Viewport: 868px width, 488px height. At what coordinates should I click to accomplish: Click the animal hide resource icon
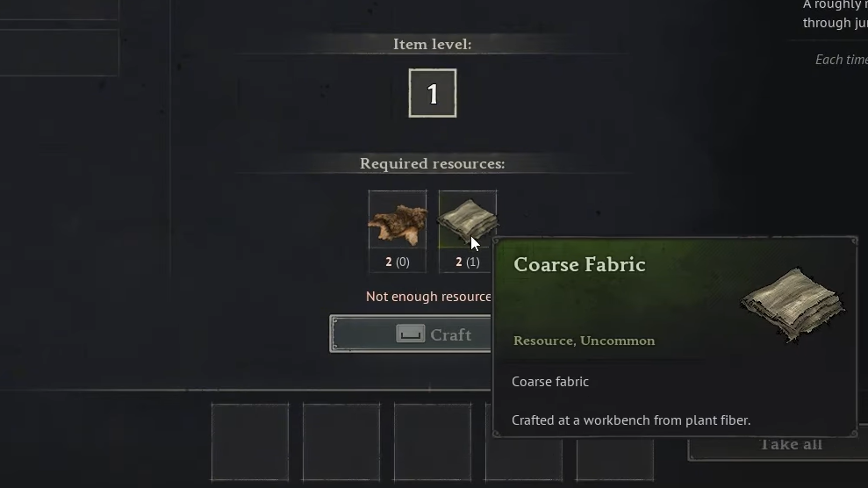[398, 224]
